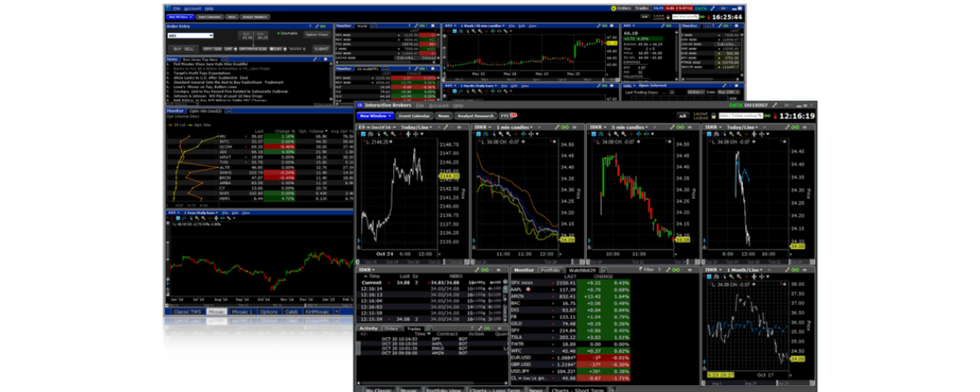Image resolution: width=980 pixels, height=392 pixels.
Task: Click the Filter funnel in Monitor panel
Action: [647, 269]
